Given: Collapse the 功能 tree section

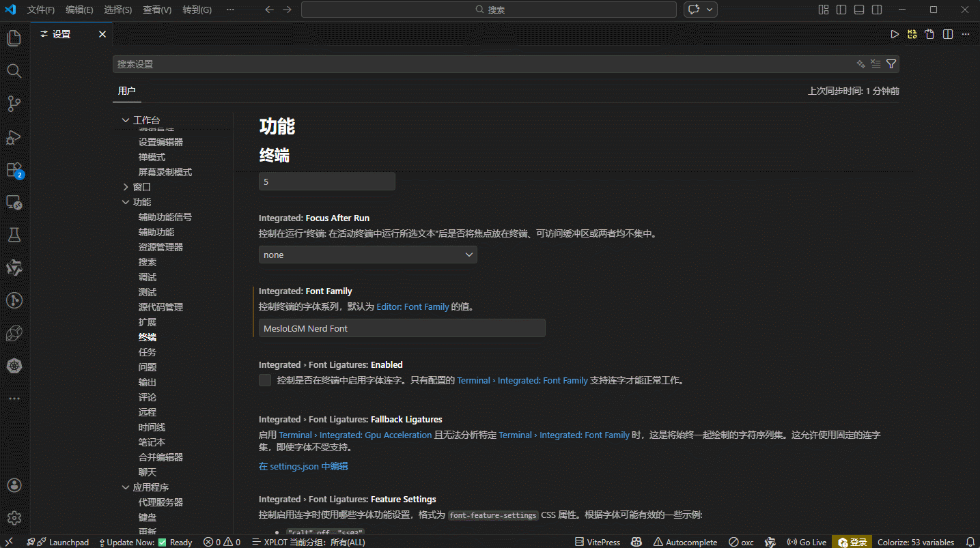Looking at the screenshot, I should (126, 202).
